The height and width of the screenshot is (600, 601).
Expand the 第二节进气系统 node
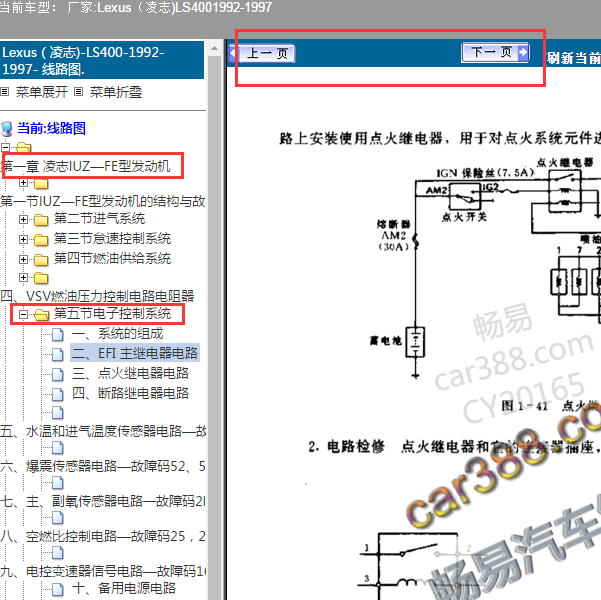pos(23,219)
